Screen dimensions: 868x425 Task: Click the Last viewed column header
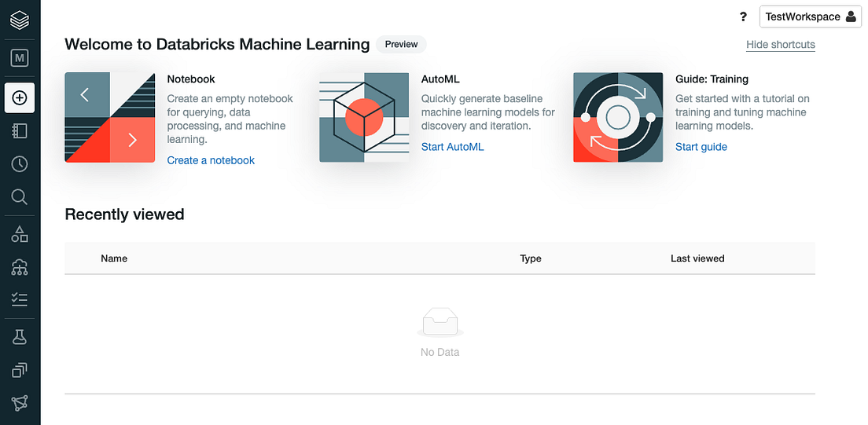click(x=697, y=258)
